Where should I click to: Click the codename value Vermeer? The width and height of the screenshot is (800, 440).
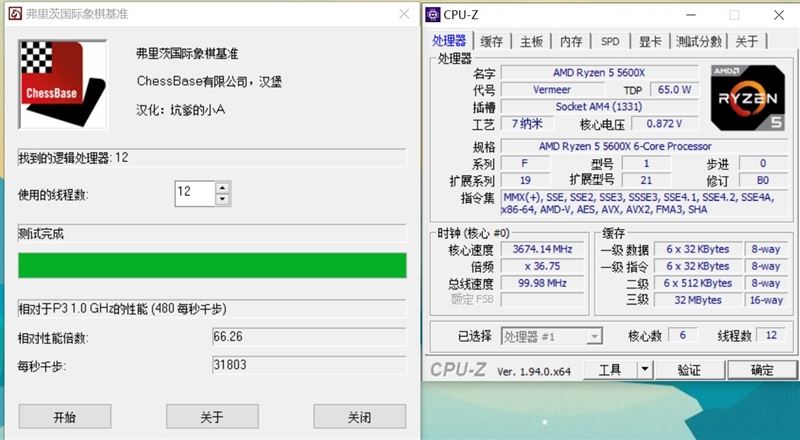click(x=552, y=90)
